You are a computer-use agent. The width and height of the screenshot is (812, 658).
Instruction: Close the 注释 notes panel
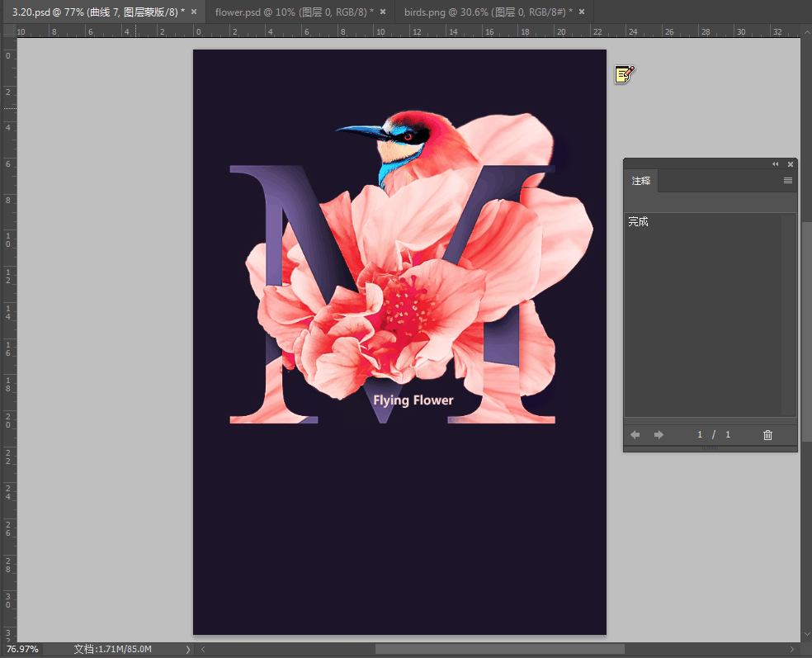791,164
